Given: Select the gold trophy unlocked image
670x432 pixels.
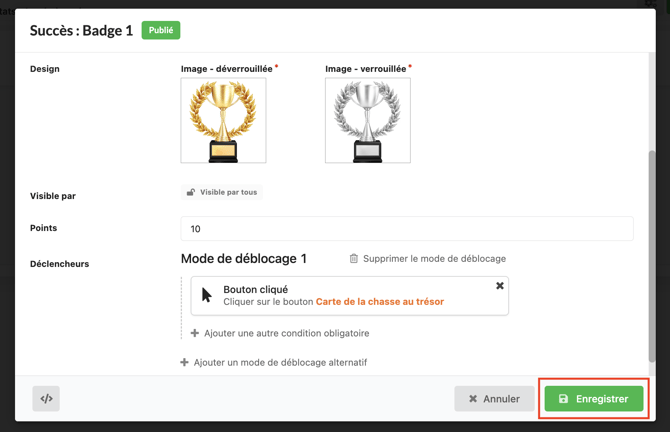Looking at the screenshot, I should pyautogui.click(x=223, y=120).
